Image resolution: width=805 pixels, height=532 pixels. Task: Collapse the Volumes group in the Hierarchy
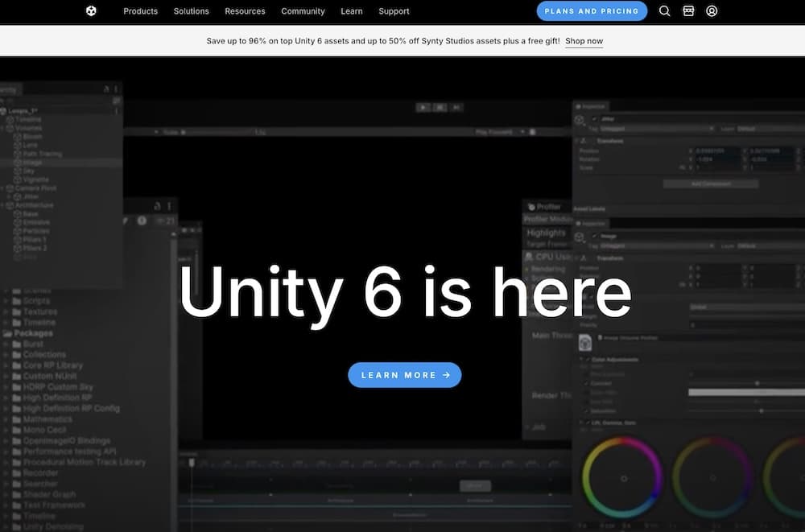click(x=3, y=126)
